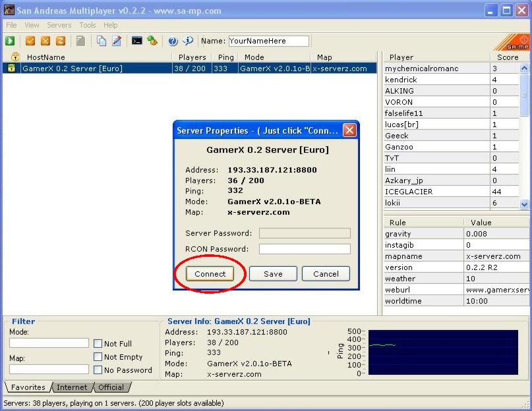Open the View menu

tap(32, 25)
